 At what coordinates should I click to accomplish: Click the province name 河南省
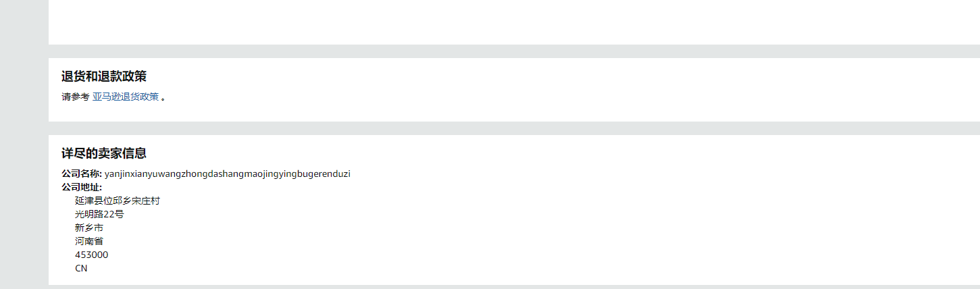89,241
